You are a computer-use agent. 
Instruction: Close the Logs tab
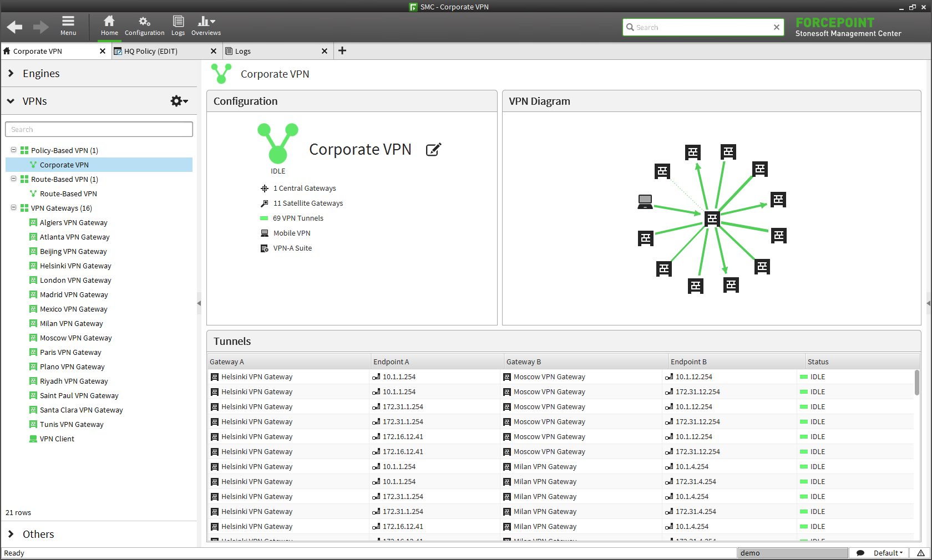pyautogui.click(x=325, y=51)
